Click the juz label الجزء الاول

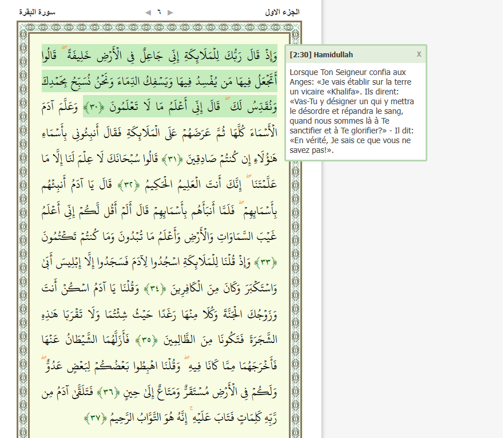click(x=282, y=12)
